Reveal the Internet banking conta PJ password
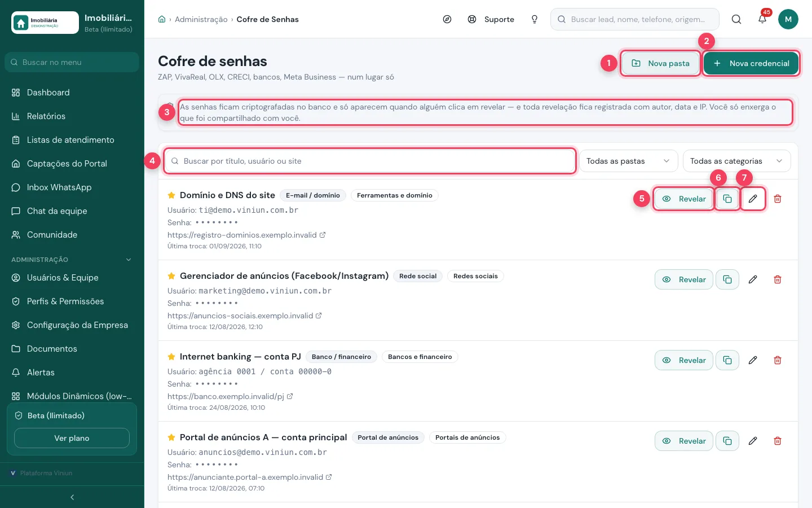Viewport: 812px width, 508px height. 684,360
